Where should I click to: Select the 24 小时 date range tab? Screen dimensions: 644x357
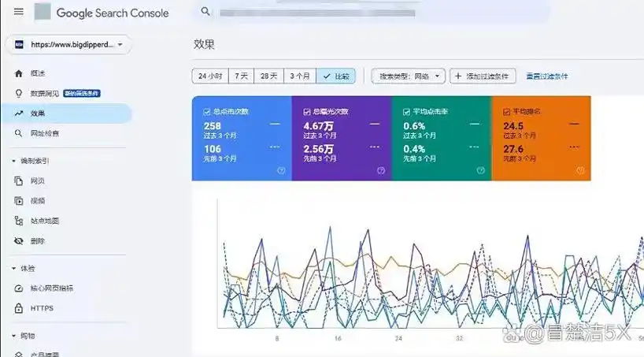click(x=210, y=76)
